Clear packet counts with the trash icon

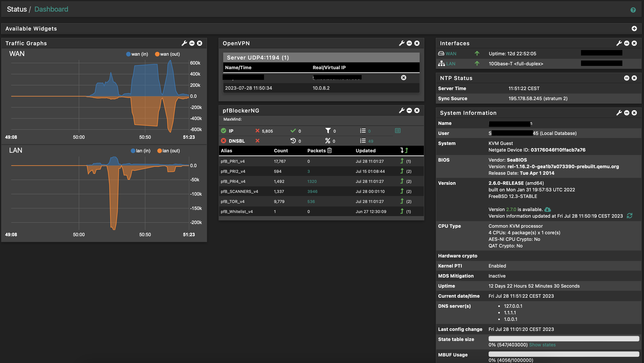[x=330, y=150]
